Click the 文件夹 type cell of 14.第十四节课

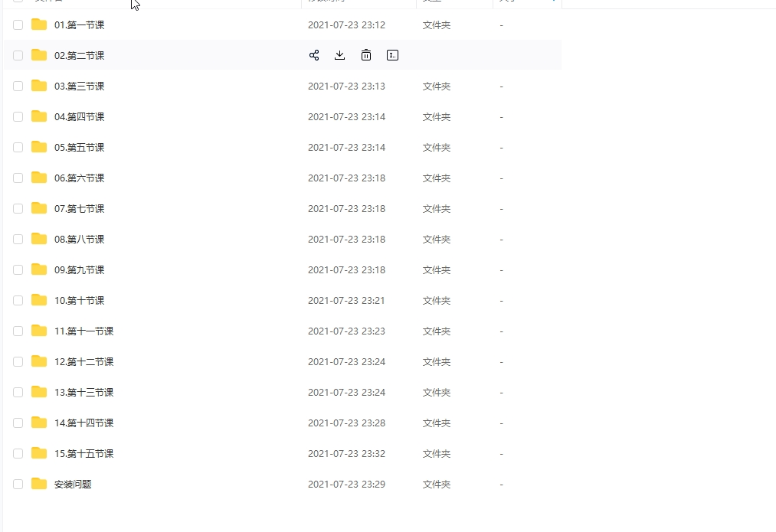pyautogui.click(x=437, y=424)
